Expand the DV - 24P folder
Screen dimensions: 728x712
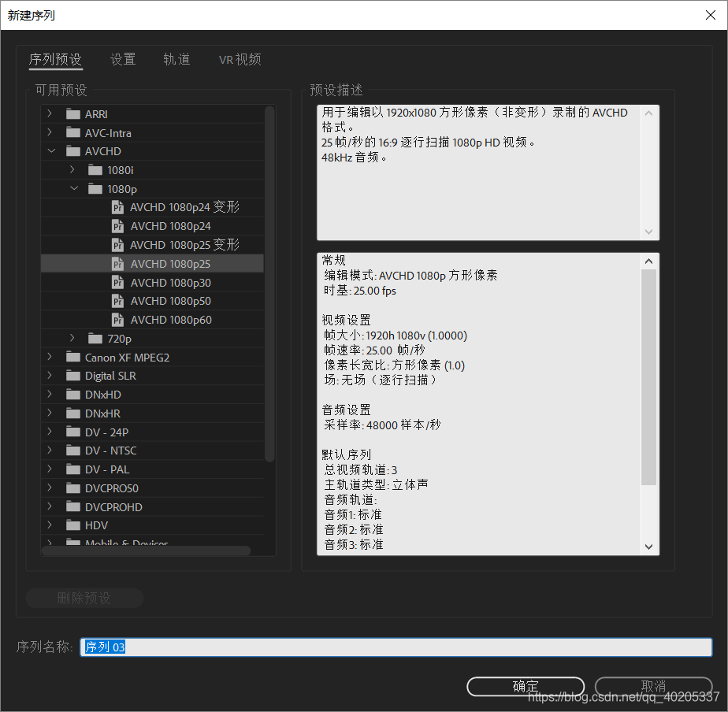point(50,432)
